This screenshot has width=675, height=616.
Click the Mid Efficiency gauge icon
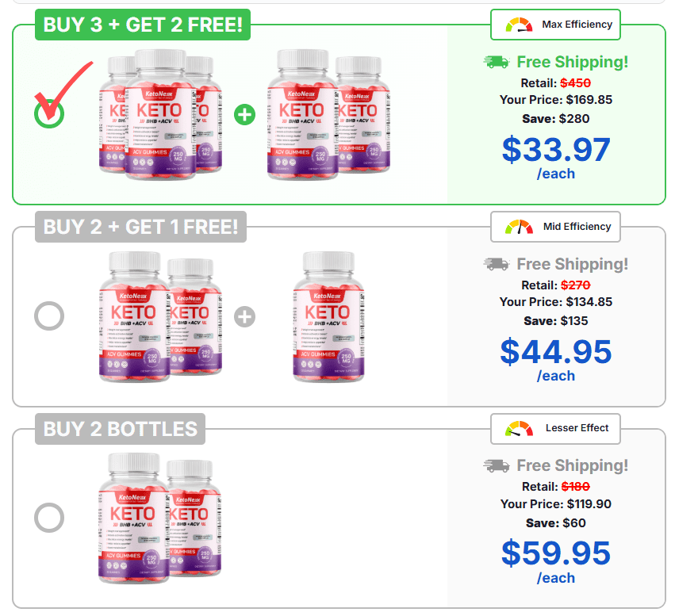[519, 227]
